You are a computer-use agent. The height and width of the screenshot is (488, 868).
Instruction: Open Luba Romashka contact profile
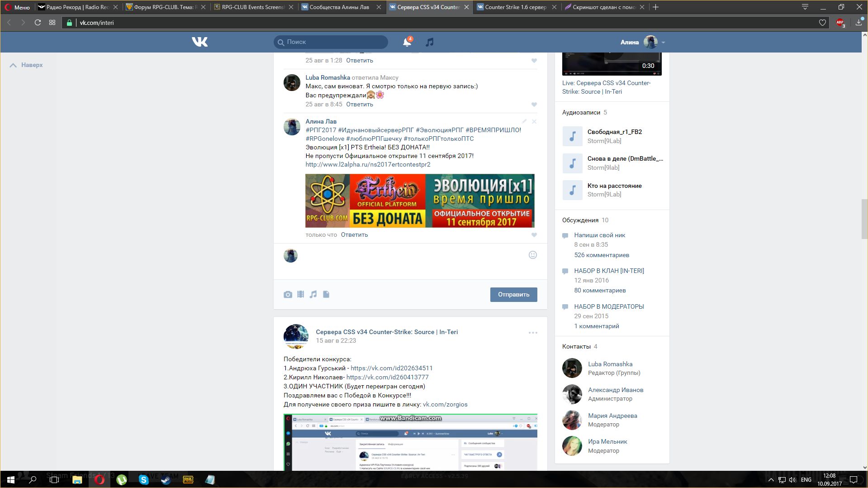click(x=610, y=364)
